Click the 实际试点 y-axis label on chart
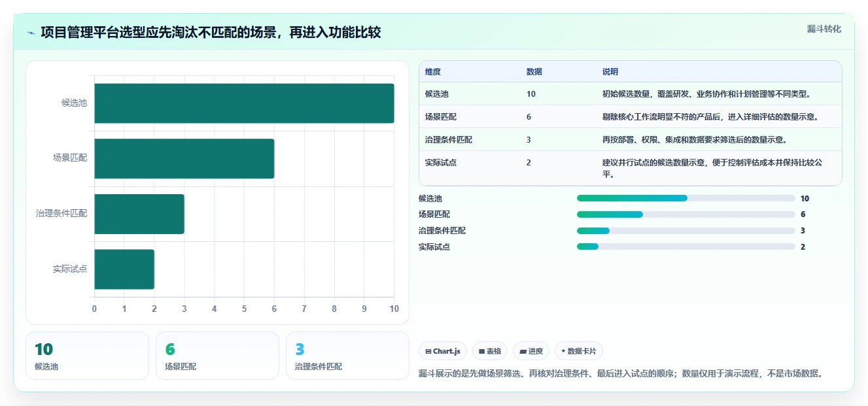The height and width of the screenshot is (406, 868). click(70, 269)
